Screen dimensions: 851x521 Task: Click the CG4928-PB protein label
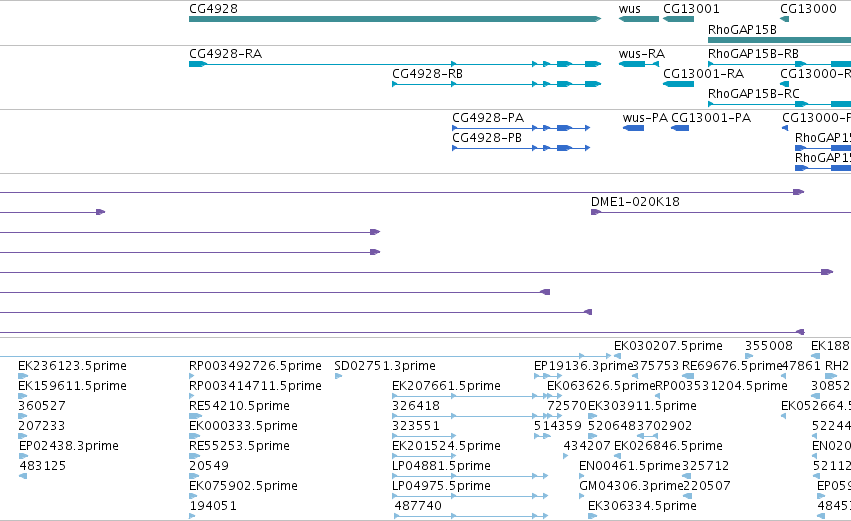487,138
